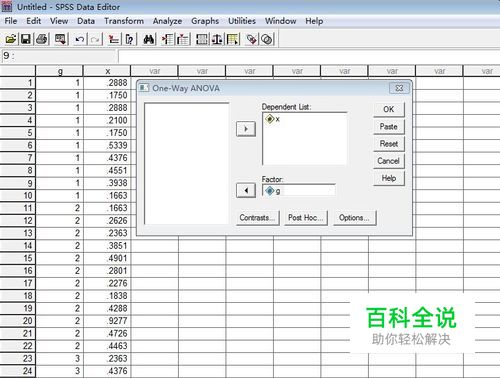The image size is (500, 378).
Task: Click the Reset button in ANOVA dialog
Action: [x=389, y=144]
